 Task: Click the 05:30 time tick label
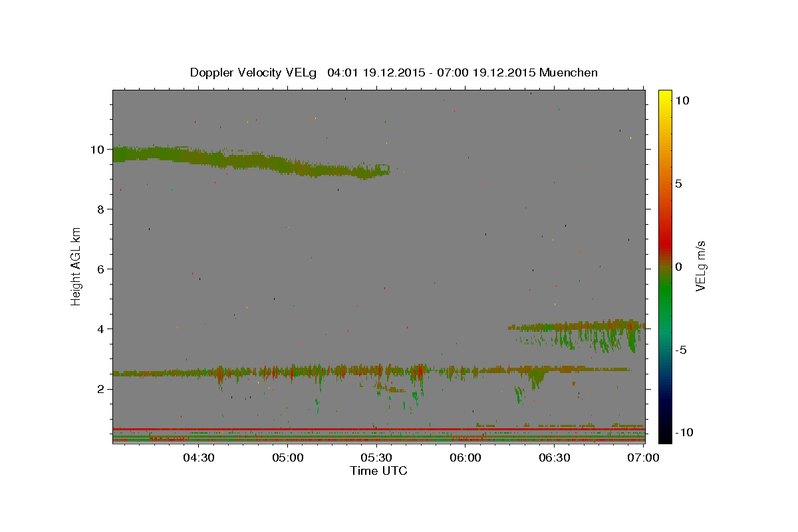click(376, 458)
